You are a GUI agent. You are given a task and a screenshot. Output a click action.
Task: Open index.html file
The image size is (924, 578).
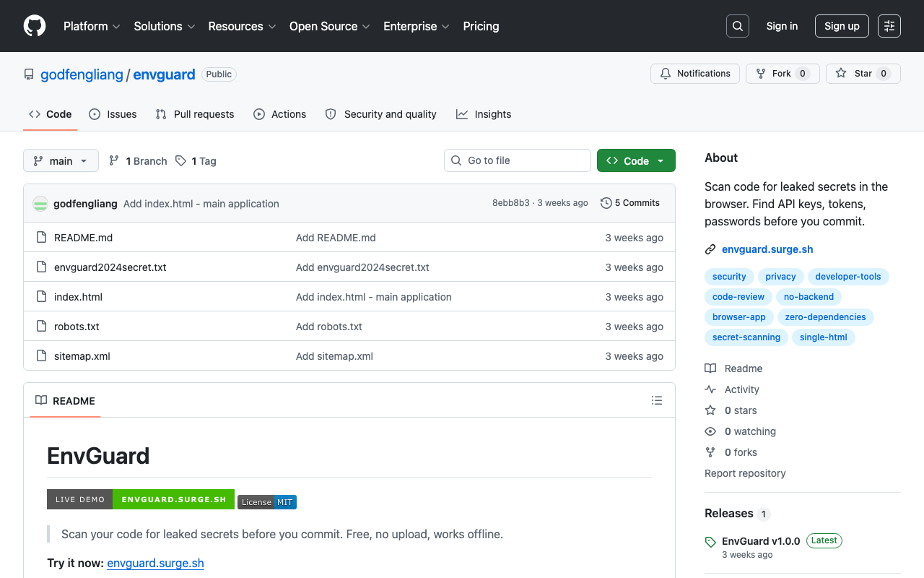pos(78,297)
